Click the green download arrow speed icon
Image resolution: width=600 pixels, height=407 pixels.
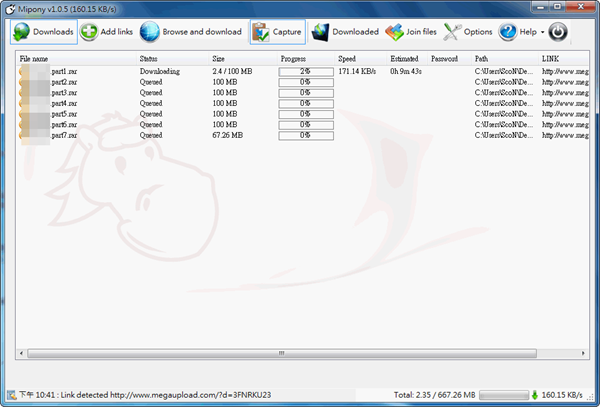click(x=535, y=395)
